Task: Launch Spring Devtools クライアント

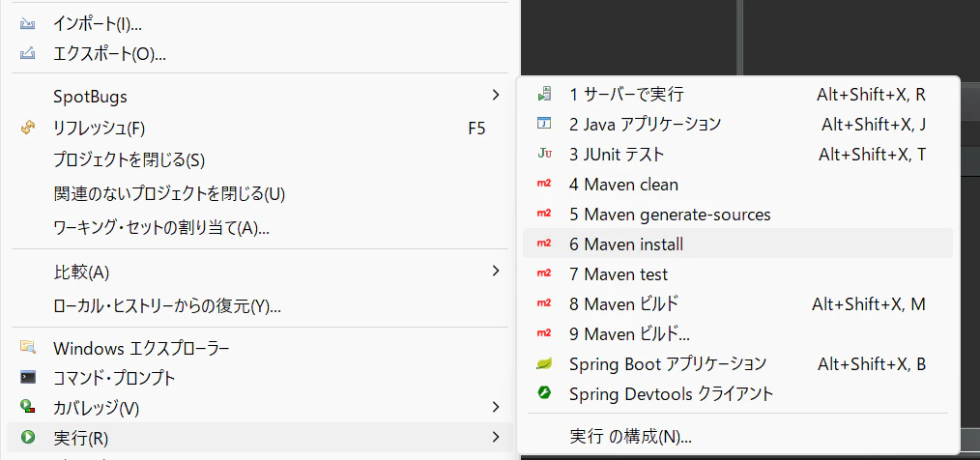Action: tap(738, 393)
